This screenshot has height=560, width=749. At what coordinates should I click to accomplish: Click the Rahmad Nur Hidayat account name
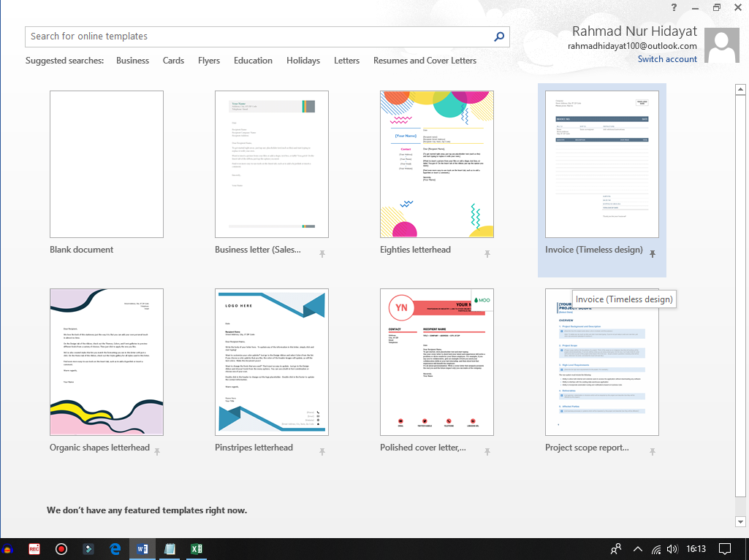[634, 31]
